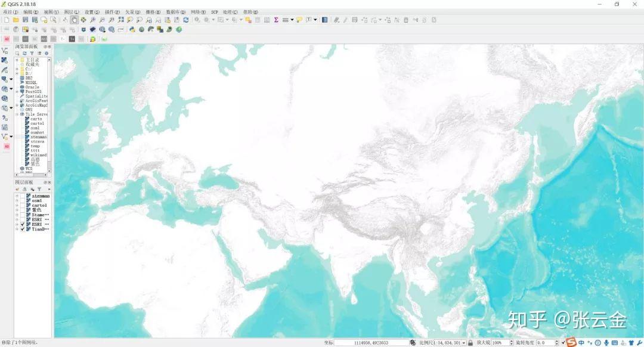Image resolution: width=644 pixels, height=347 pixels.
Task: Open the 视图 menu
Action: [x=51, y=12]
